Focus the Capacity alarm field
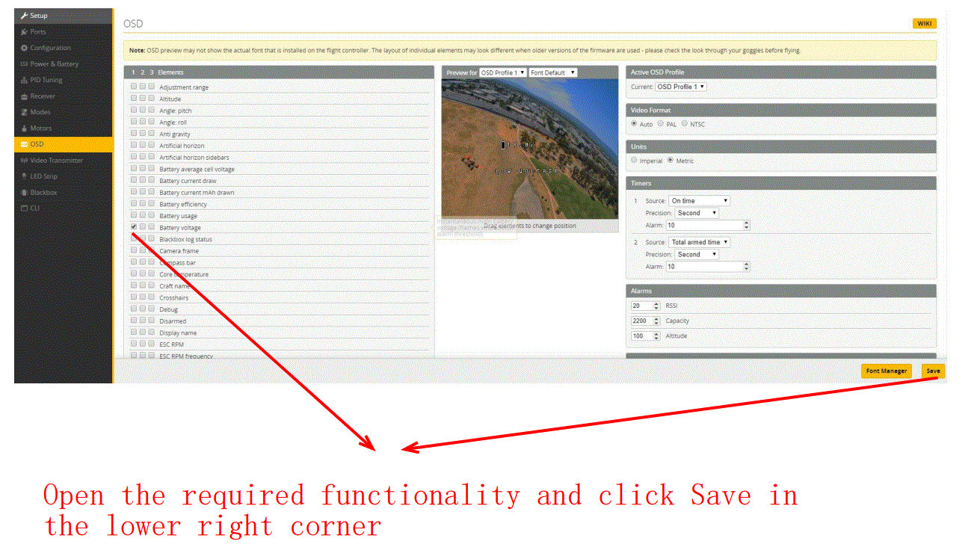 (646, 321)
